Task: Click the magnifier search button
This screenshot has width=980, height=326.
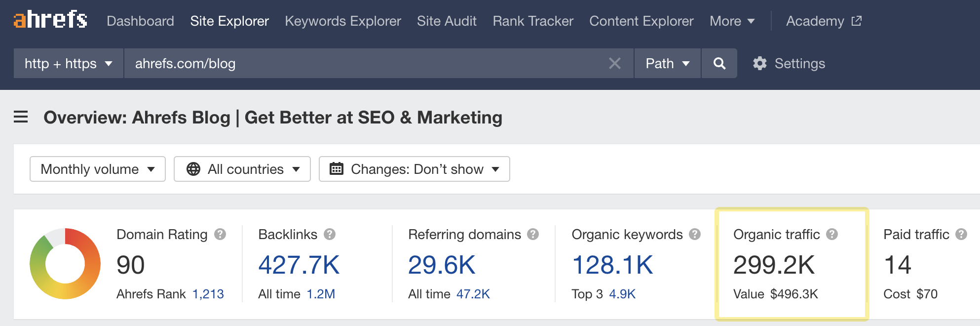Action: pos(719,63)
